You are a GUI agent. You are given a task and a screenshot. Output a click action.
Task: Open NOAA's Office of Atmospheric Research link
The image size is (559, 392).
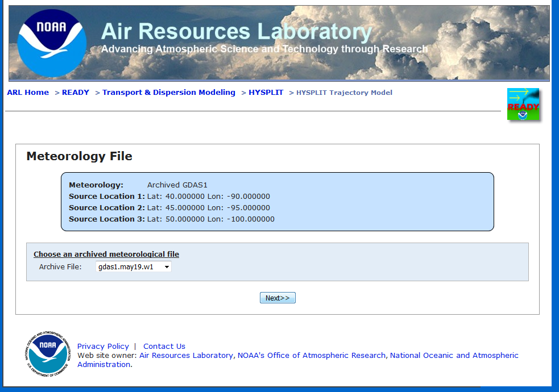312,355
